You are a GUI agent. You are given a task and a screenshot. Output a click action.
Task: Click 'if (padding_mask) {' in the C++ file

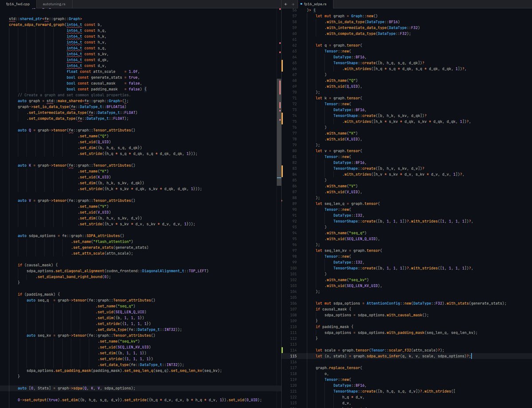click(39, 294)
